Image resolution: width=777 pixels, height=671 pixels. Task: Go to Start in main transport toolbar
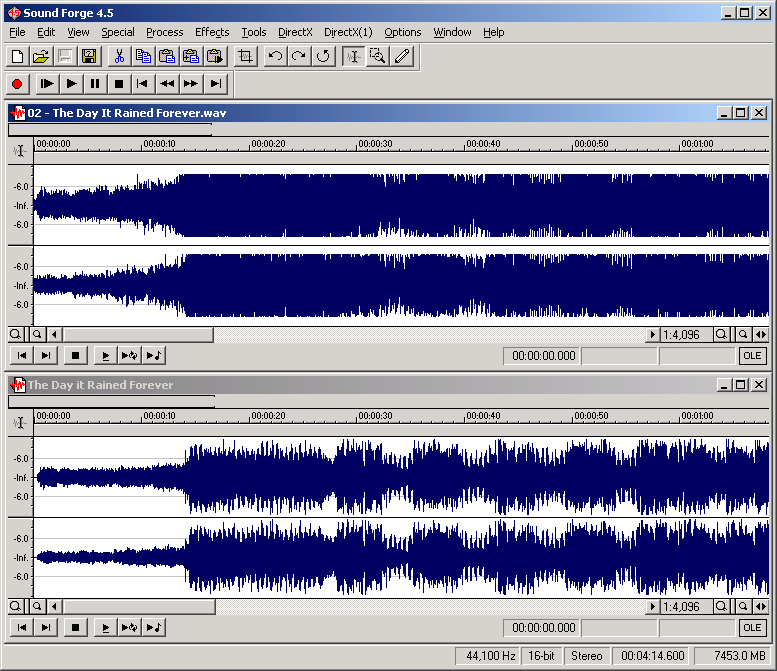click(142, 84)
